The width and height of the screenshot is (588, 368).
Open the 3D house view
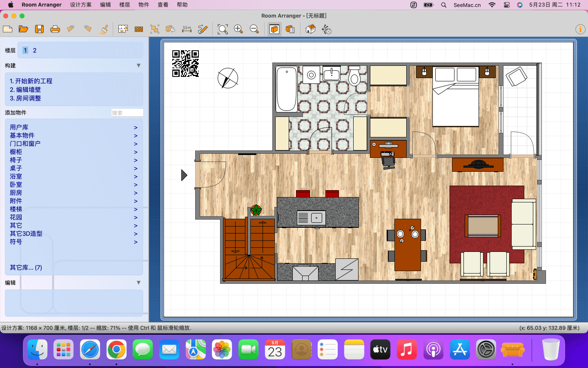click(311, 29)
